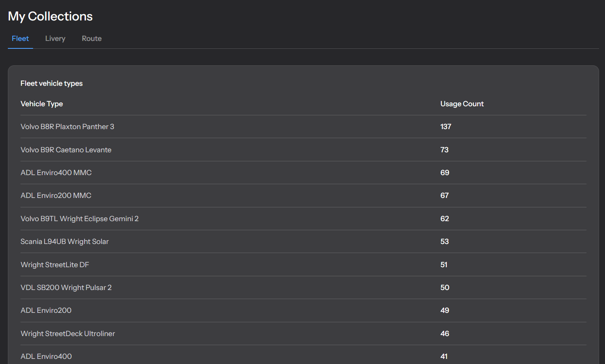Select the Fleet tab
The image size is (605, 364).
tap(20, 39)
